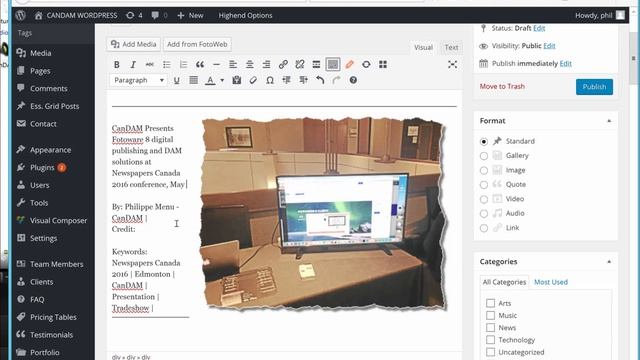The width and height of the screenshot is (640, 360).
Task: Check the News category
Action: click(490, 328)
